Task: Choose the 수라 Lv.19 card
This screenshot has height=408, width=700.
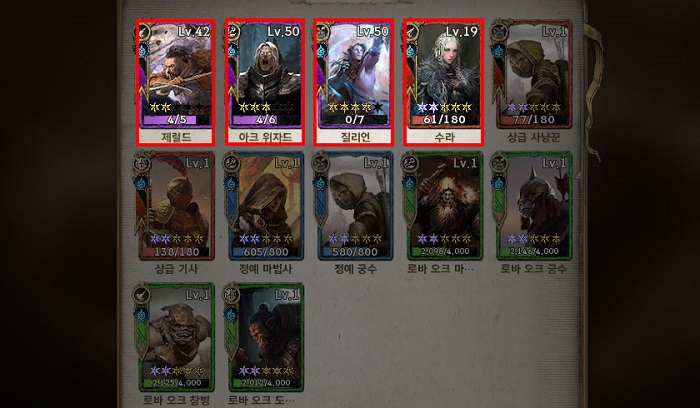Action: click(444, 82)
